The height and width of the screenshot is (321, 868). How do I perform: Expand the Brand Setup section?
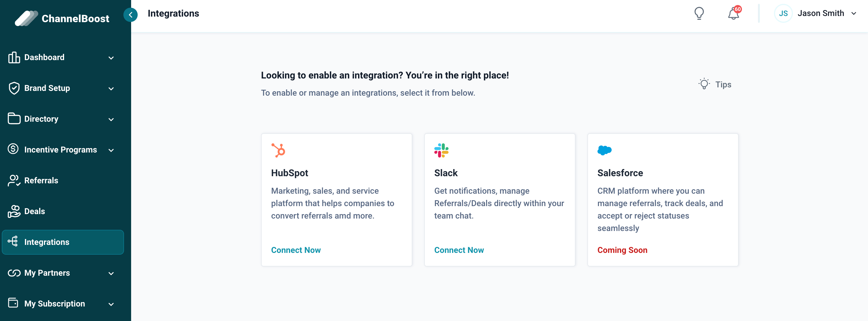coord(47,88)
